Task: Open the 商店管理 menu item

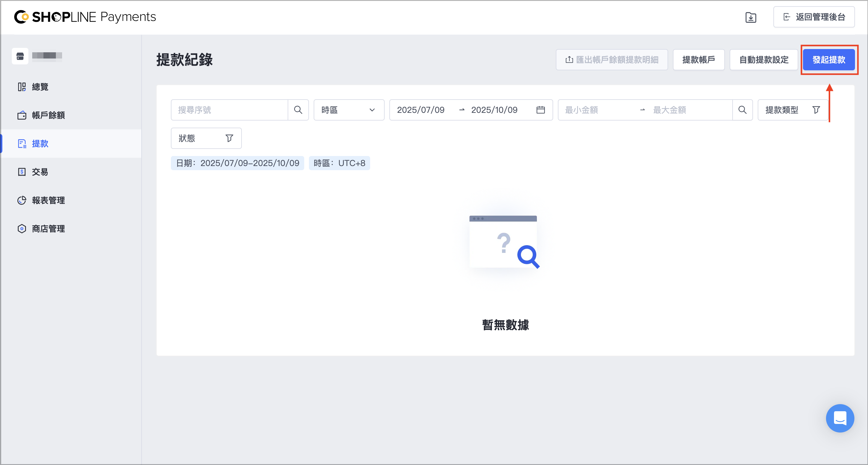Action: 71,229
